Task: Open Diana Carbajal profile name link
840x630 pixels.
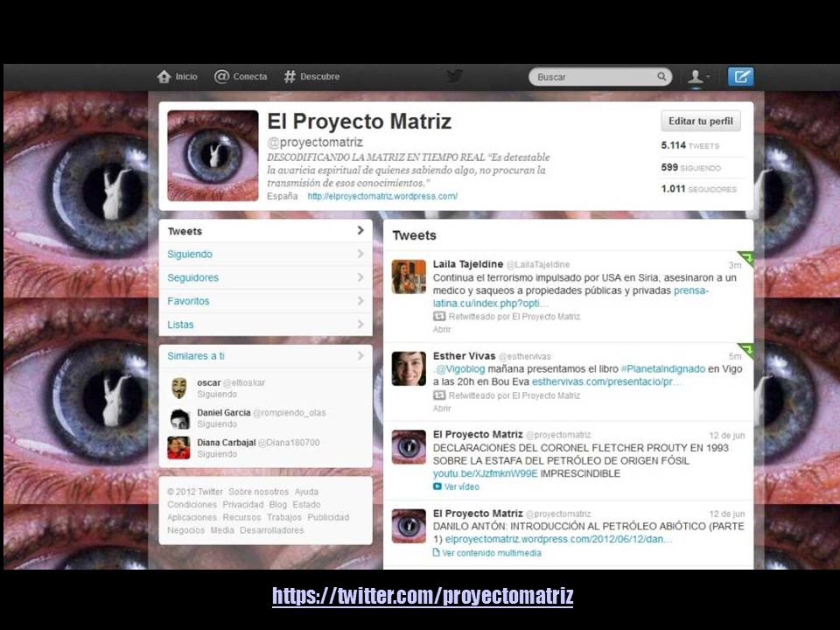Action: click(226, 443)
